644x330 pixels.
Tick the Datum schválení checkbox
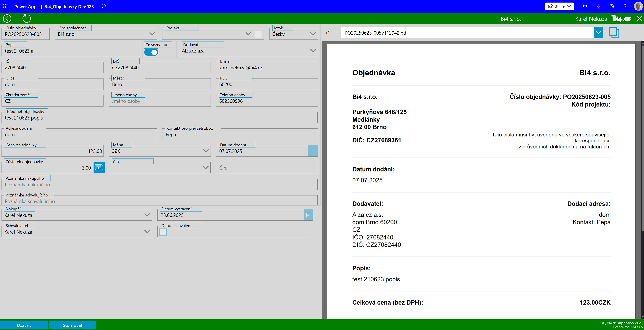point(163,232)
